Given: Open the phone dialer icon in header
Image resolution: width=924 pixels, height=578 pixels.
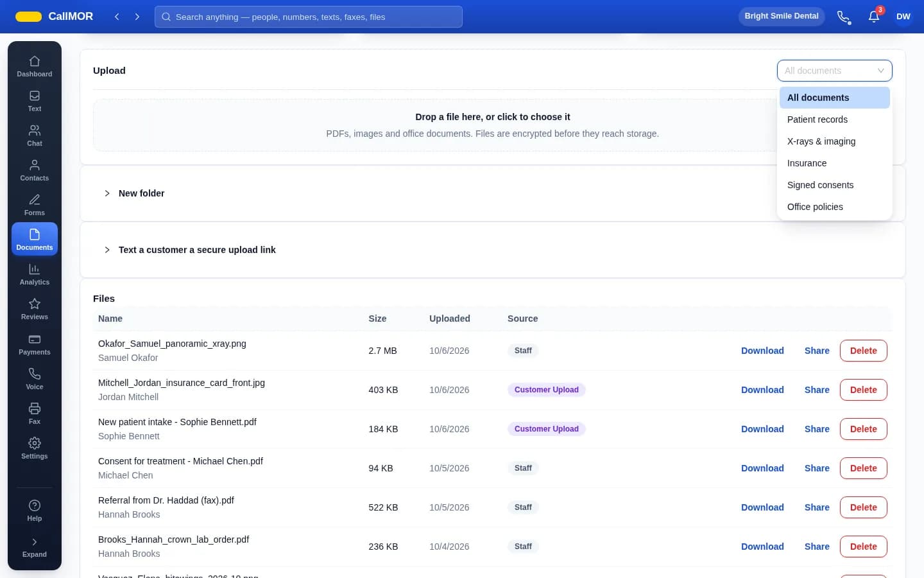Looking at the screenshot, I should tap(844, 17).
